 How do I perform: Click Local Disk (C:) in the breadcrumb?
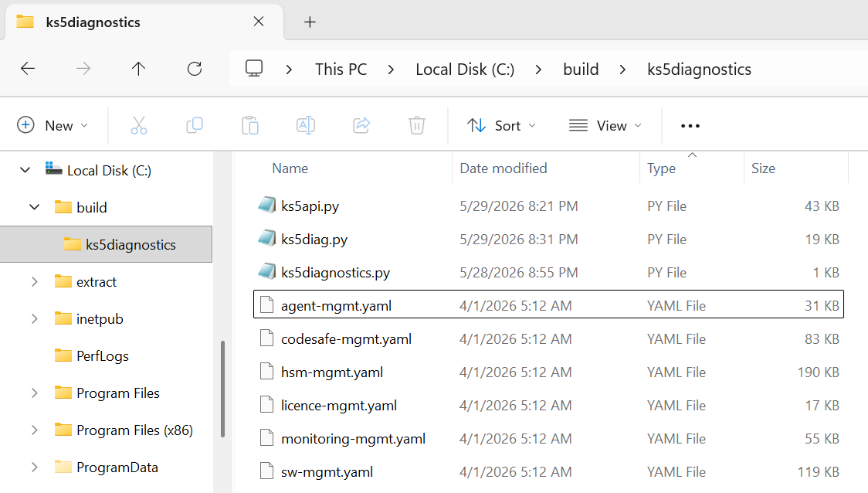465,70
